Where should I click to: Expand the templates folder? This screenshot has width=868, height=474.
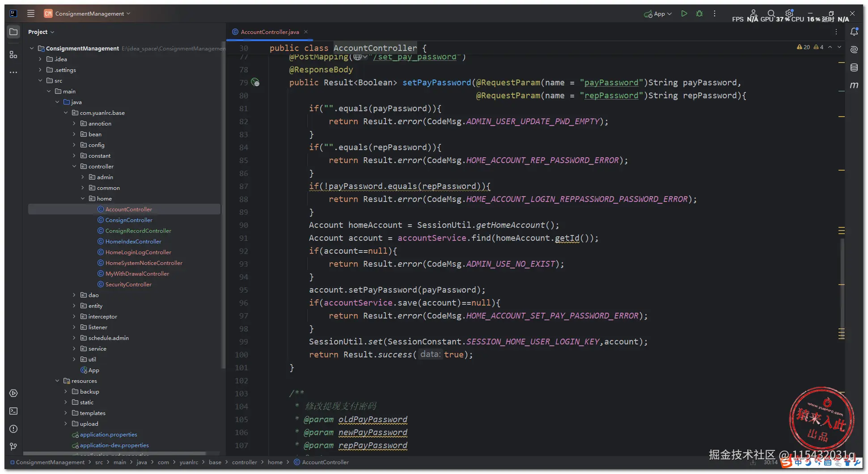(x=66, y=413)
